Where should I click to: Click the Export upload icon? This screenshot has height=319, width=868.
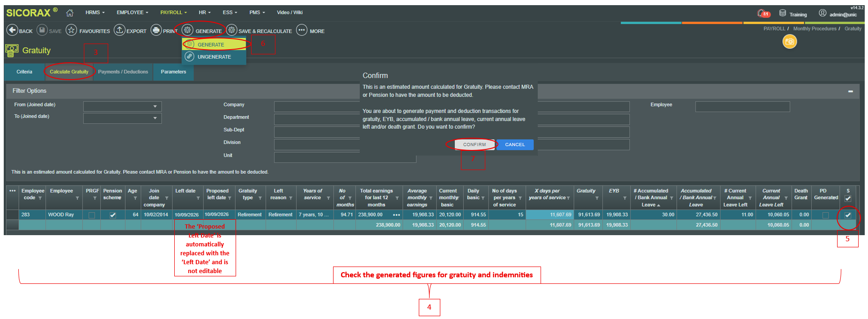[119, 30]
